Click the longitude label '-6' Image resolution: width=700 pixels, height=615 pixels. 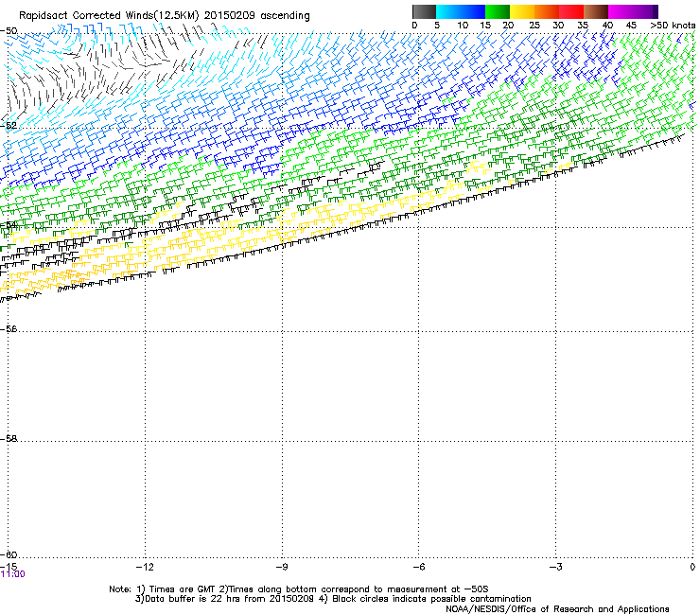pyautogui.click(x=418, y=567)
